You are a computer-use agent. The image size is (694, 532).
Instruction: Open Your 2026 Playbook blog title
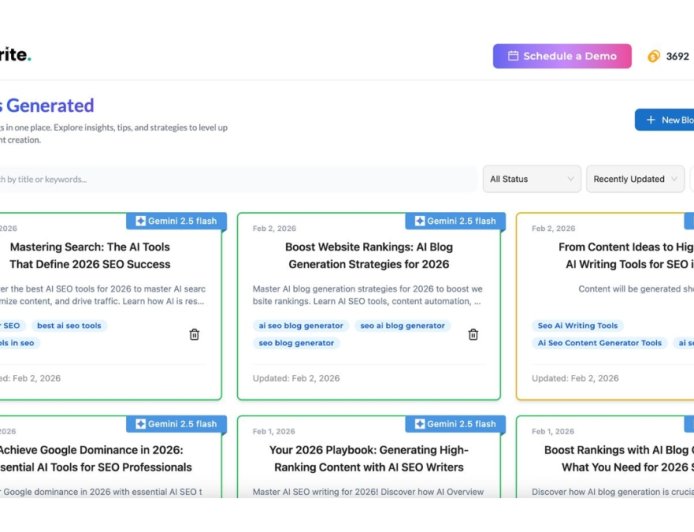369,459
